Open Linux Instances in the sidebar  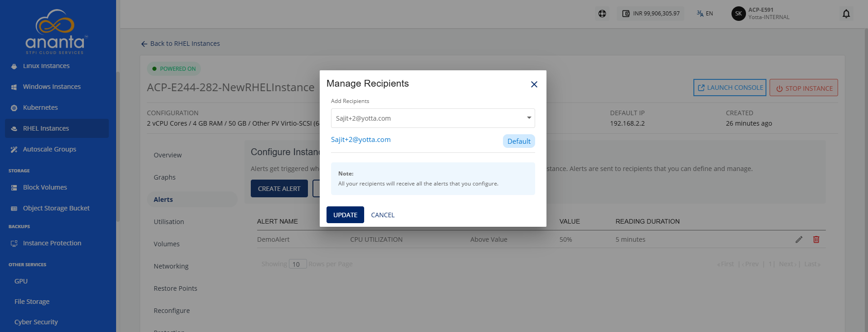click(x=46, y=66)
